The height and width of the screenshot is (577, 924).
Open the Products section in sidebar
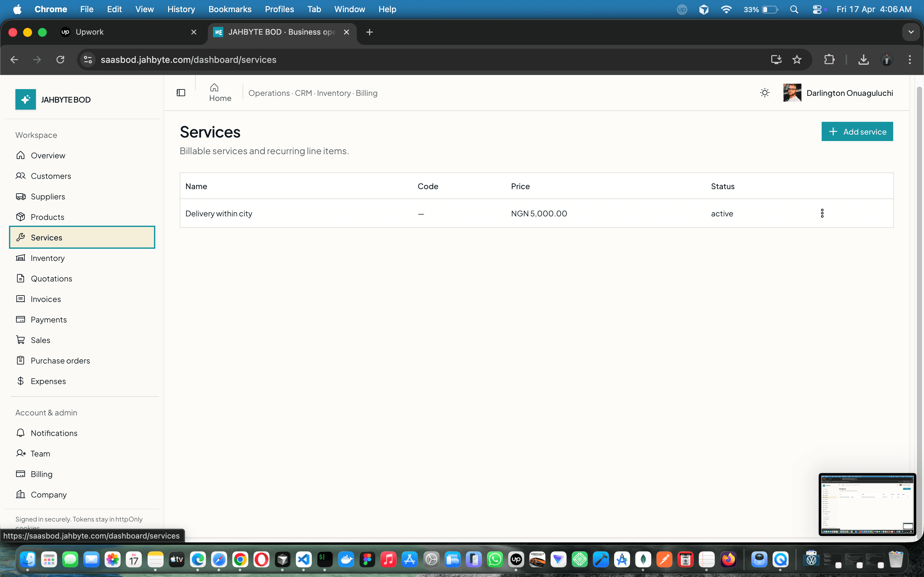47,217
